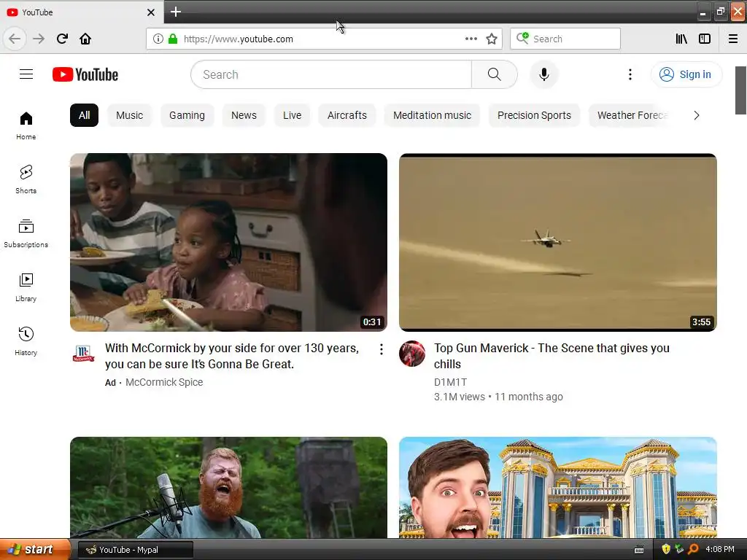Go to Home in YouTube sidebar

26,125
